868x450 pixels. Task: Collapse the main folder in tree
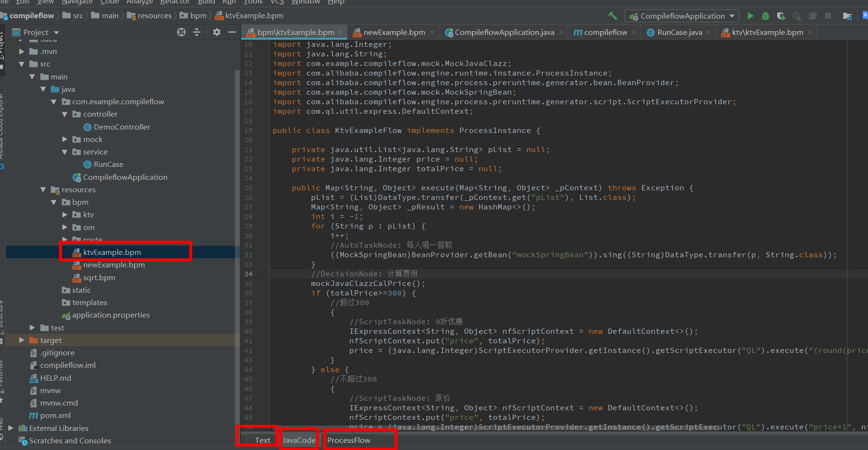(x=32, y=77)
